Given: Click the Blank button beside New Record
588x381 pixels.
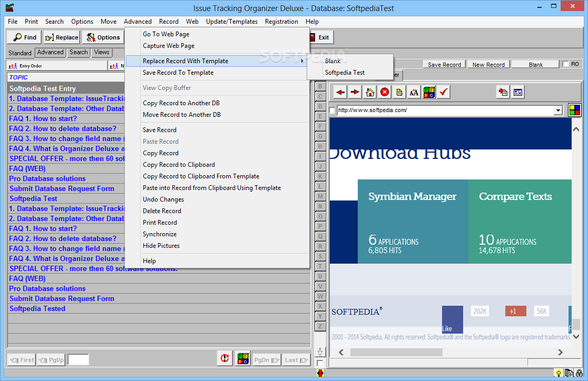Looking at the screenshot, I should [535, 64].
